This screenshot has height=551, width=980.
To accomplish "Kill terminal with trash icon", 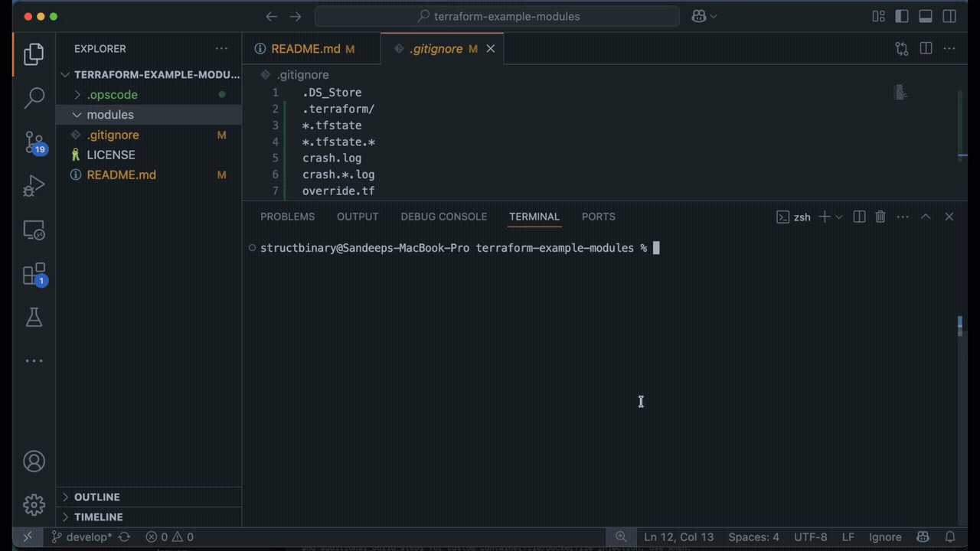I will (x=880, y=217).
